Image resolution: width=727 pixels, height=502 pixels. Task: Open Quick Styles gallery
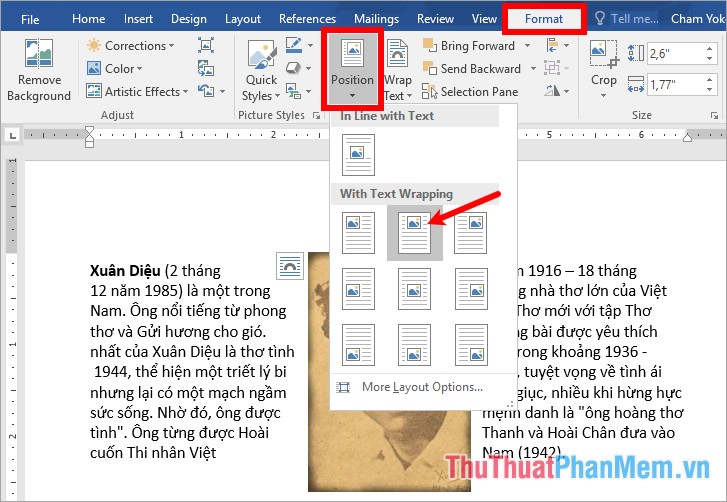coord(261,70)
